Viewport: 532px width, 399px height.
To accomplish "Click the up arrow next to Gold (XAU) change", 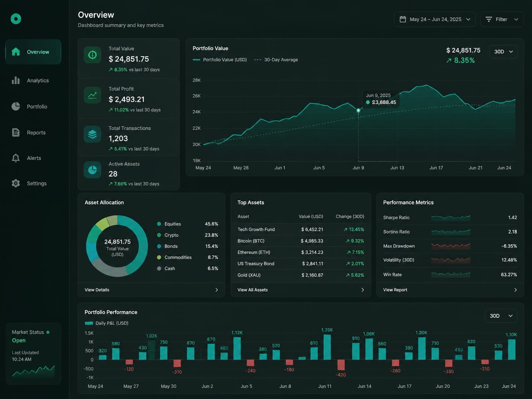I will pos(348,275).
